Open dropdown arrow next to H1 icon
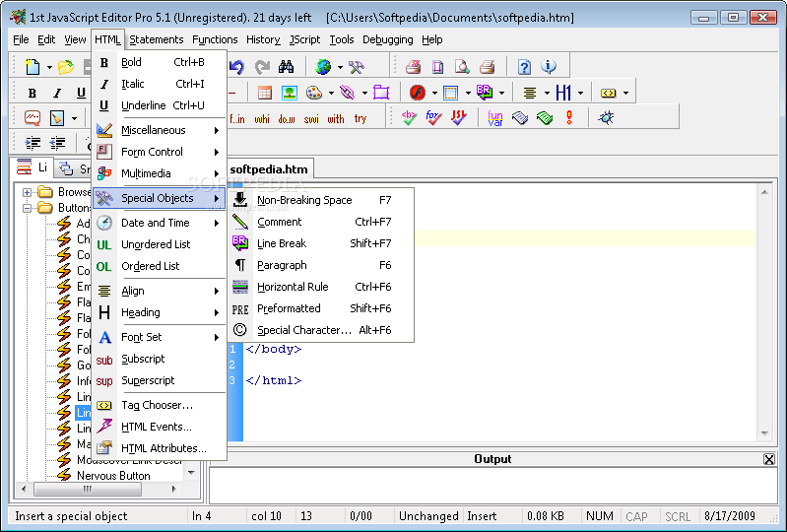 (x=580, y=93)
